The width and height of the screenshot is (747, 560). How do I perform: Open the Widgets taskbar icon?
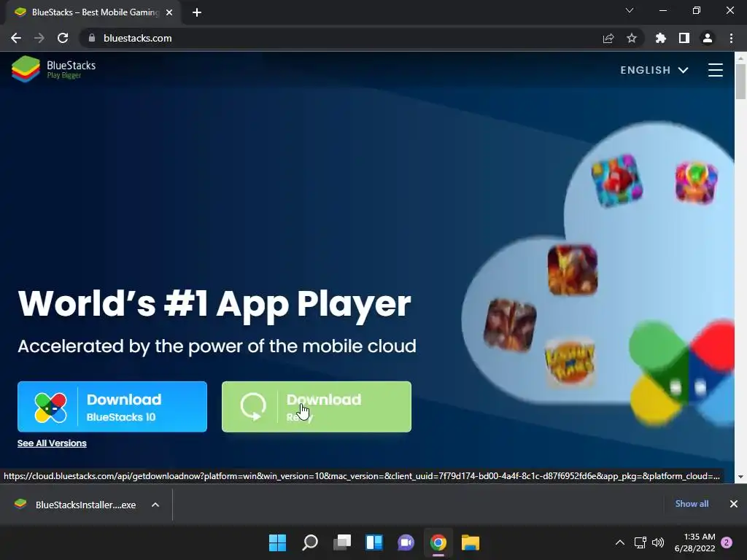pyautogui.click(x=374, y=542)
